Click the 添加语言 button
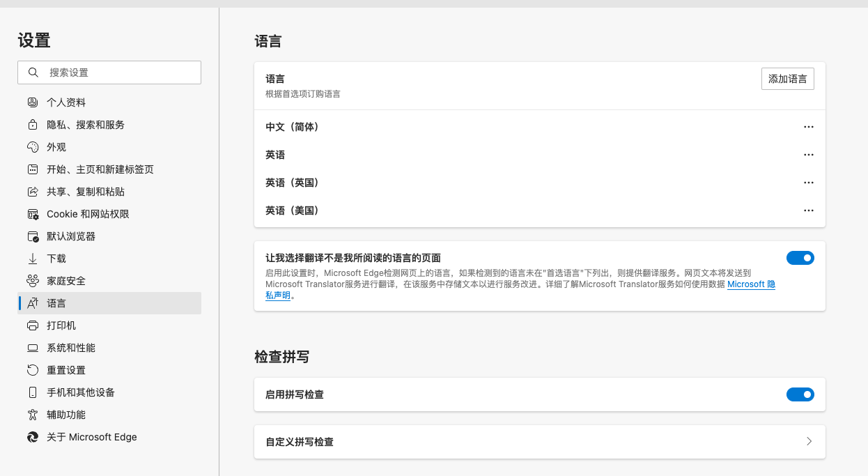868x476 pixels. pos(787,78)
